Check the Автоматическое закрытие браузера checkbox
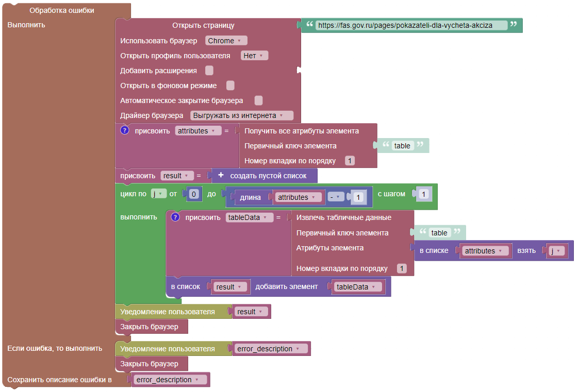The image size is (578, 392). tap(259, 100)
